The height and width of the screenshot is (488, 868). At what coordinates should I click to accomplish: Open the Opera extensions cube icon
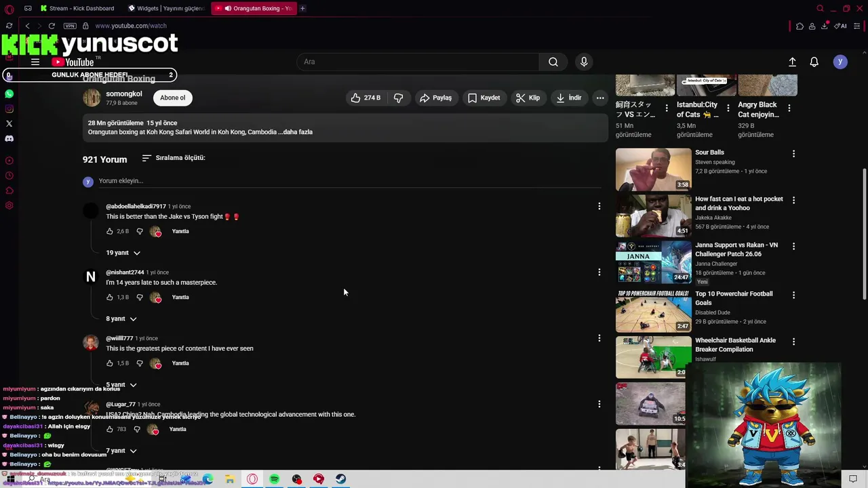pyautogui.click(x=800, y=26)
